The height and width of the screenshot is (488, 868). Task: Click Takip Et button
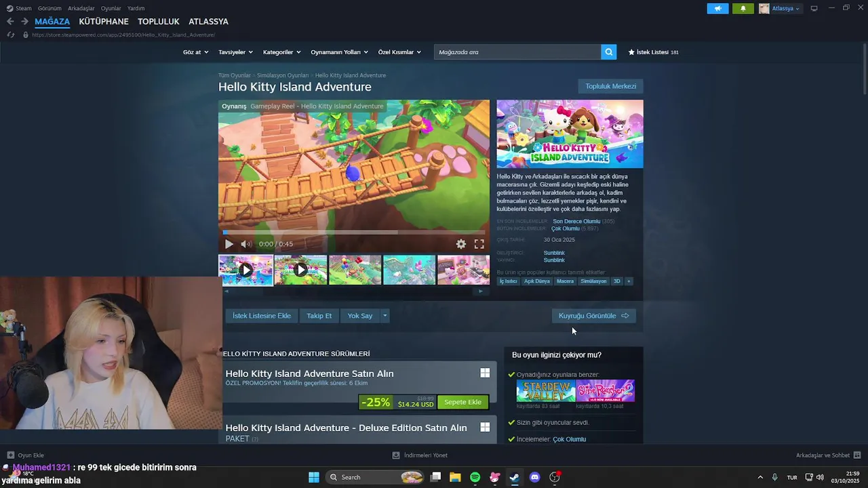click(319, 316)
